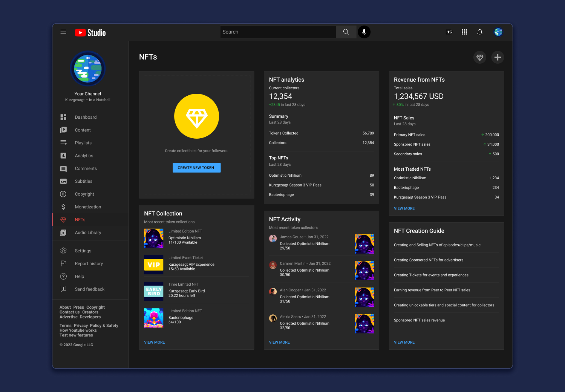Image resolution: width=565 pixels, height=392 pixels.
Task: Click the NFTs diamond sidebar icon
Action: coord(63,220)
